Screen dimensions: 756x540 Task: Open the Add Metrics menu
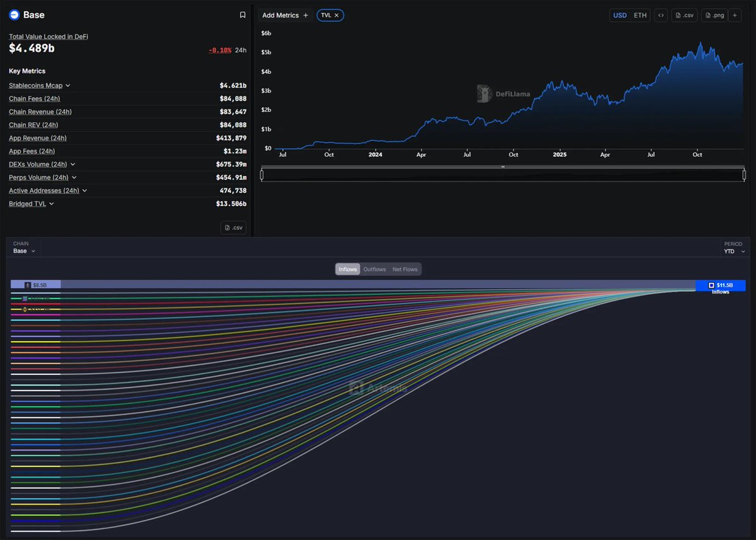[285, 15]
